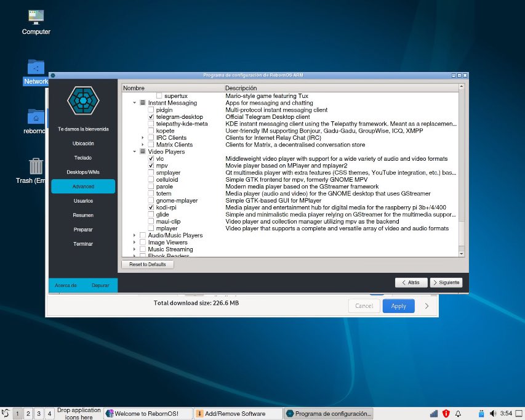This screenshot has width=525, height=420.
Task: Expand the Matrix Clients subgroup
Action: click(143, 145)
